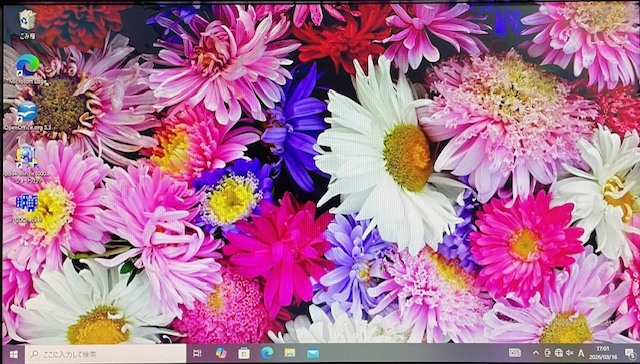Click the power or USB device tray icon
Image resolution: width=640 pixels, height=364 pixels.
pyautogui.click(x=547, y=353)
